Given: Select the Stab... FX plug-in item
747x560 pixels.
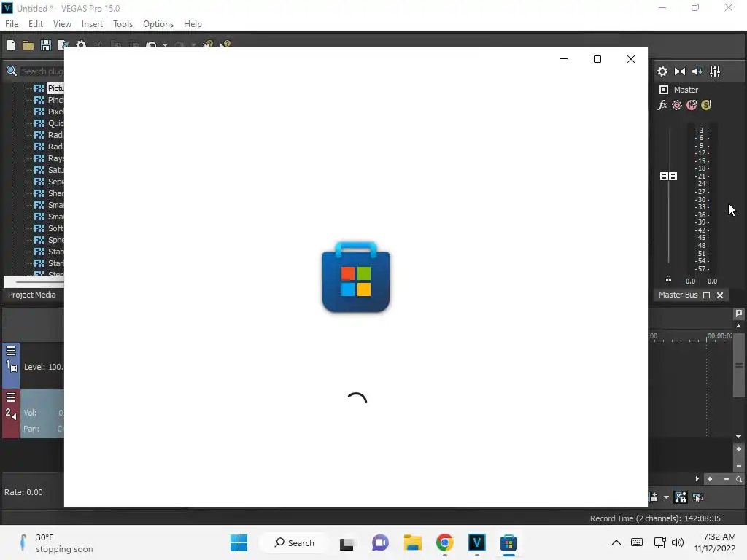Looking at the screenshot, I should (49, 252).
